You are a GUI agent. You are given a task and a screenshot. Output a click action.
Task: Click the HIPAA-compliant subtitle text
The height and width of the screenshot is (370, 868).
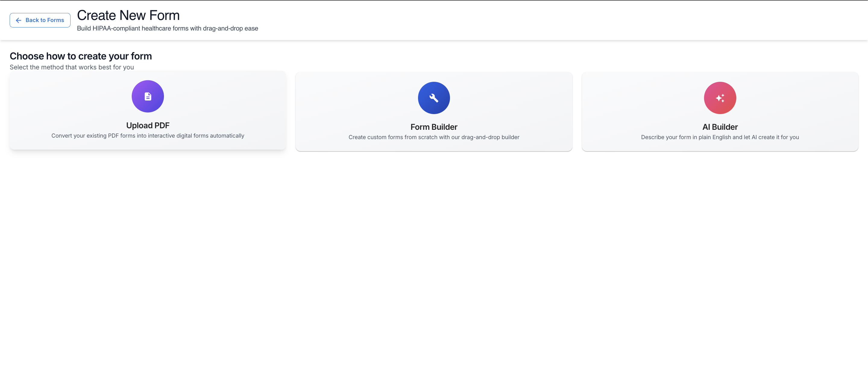[167, 29]
